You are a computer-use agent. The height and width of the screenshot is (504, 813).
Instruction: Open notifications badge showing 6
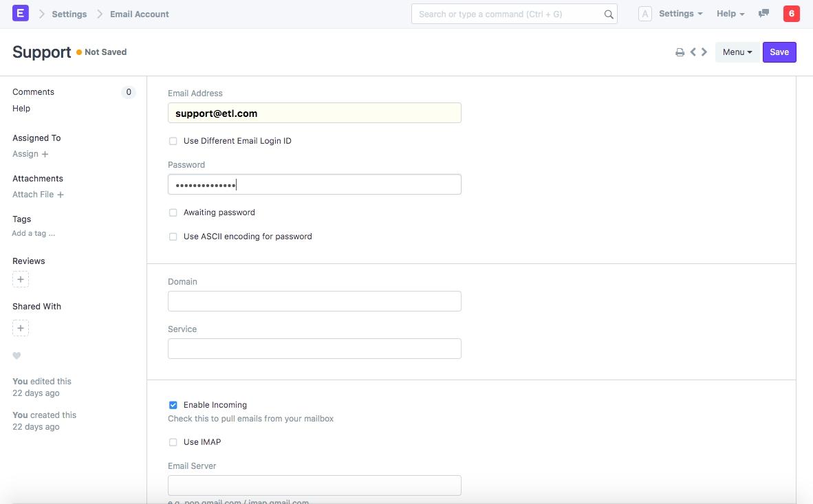coord(791,14)
